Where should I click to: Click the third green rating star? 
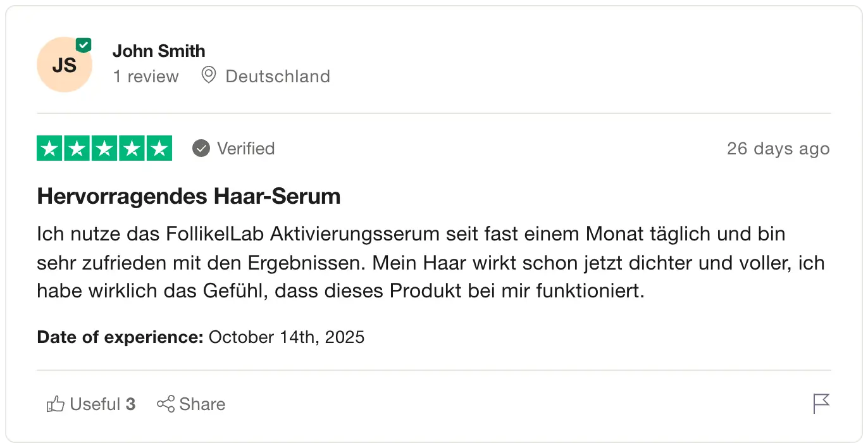pos(104,149)
